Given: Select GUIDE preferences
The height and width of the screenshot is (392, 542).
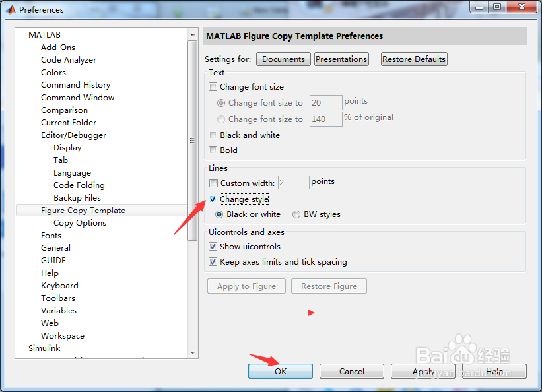Looking at the screenshot, I should coord(53,260).
